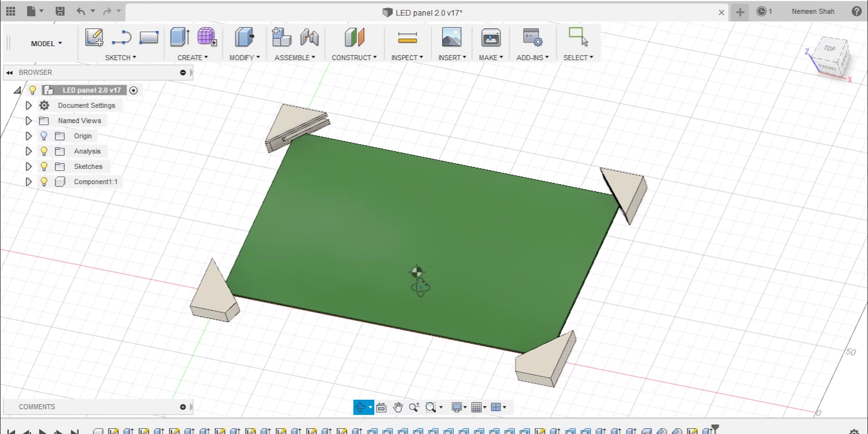Expand Document Settings node

[28, 105]
